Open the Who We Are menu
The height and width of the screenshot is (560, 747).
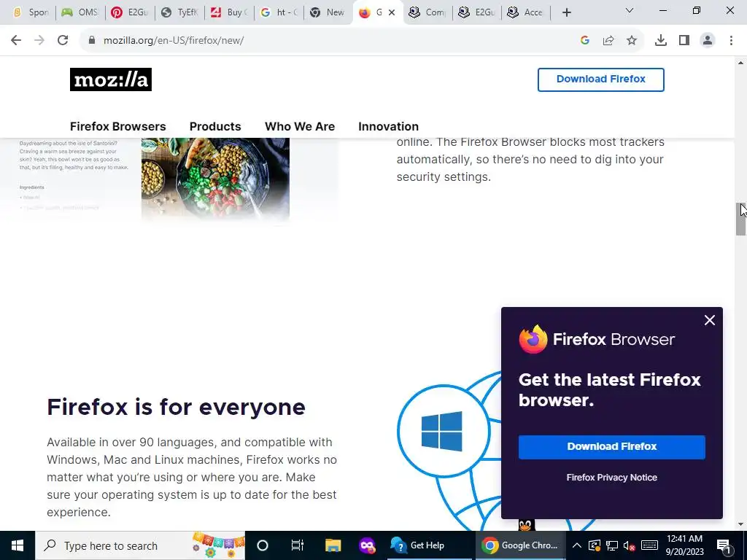pos(300,127)
